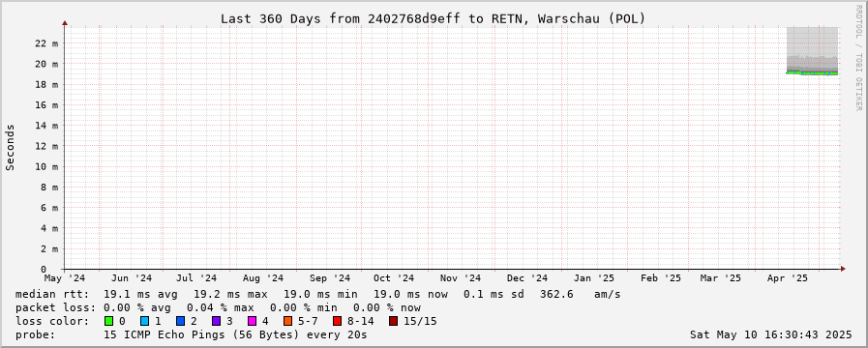Click the blue loss color 2 swatch

180,321
